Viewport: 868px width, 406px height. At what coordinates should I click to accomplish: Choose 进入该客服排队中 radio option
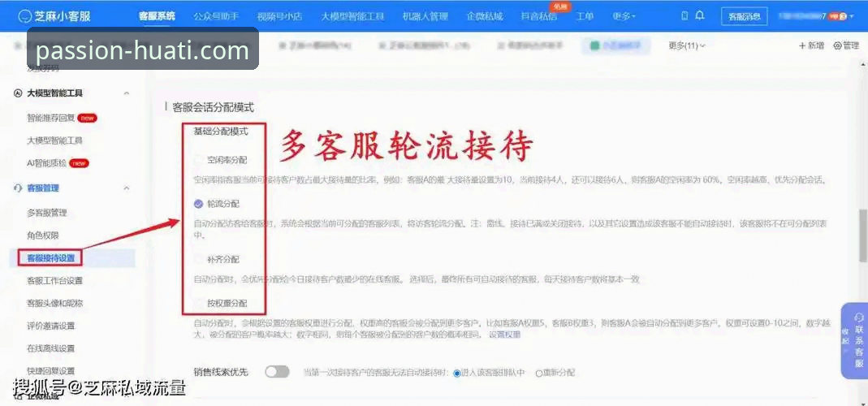click(x=457, y=373)
